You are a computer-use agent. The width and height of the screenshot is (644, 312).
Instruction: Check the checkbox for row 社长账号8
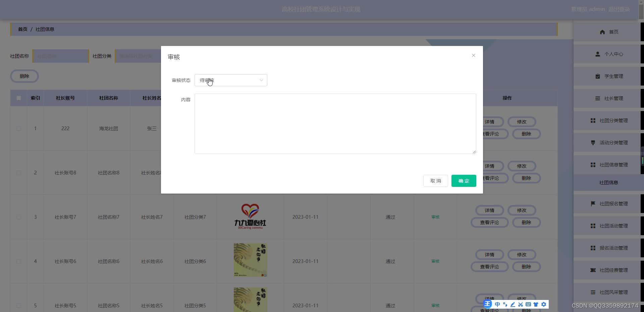coord(19,173)
